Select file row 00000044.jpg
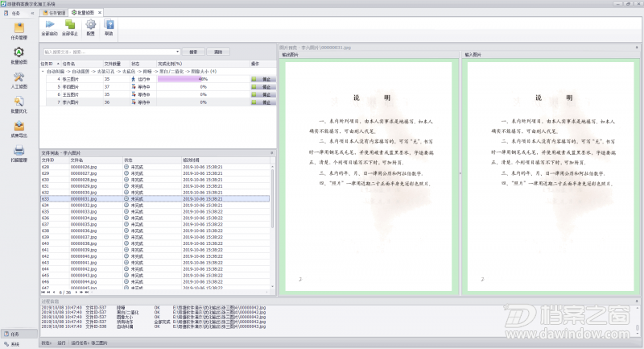Image resolution: width=644 pixels, height=349 pixels. (x=155, y=281)
